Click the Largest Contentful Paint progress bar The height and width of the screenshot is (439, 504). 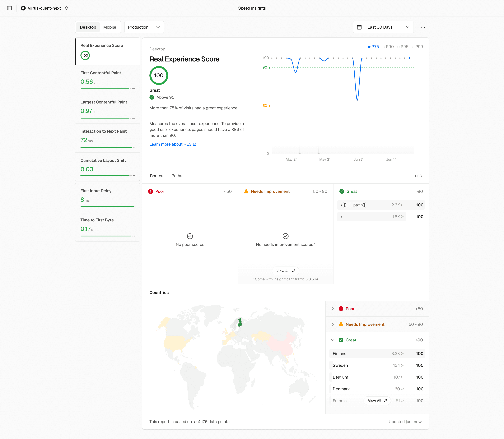pos(108,118)
